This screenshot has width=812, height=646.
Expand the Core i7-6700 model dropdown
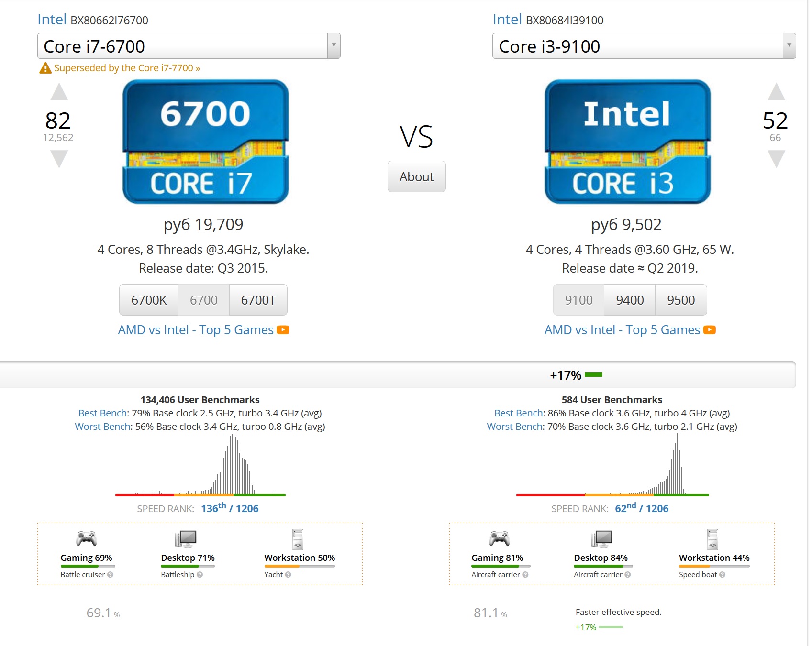334,46
